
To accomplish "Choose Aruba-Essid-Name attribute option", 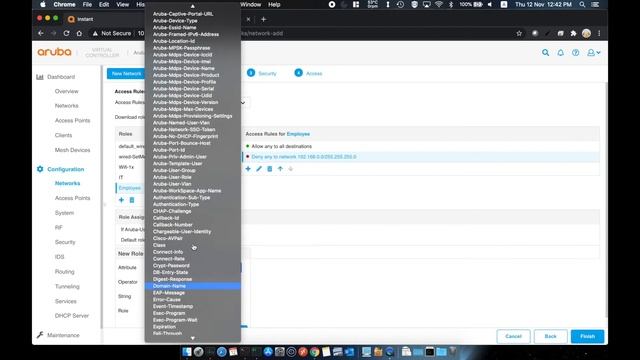I will tap(193, 27).
